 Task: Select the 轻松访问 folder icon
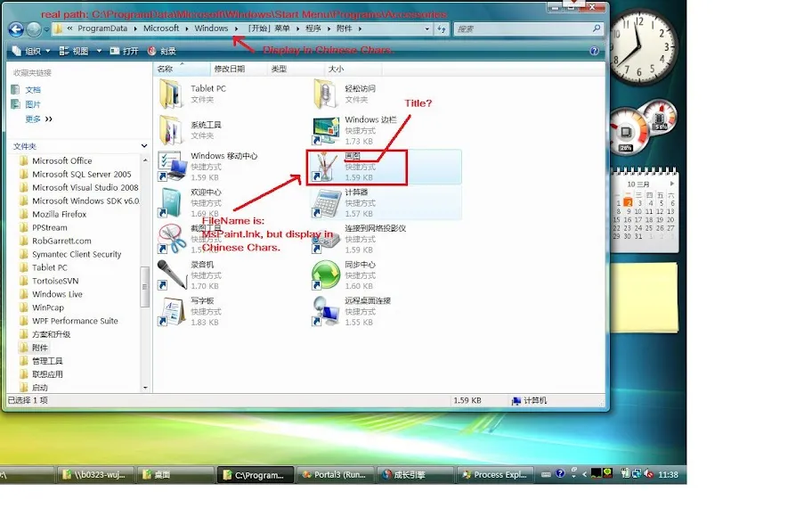pyautogui.click(x=325, y=94)
